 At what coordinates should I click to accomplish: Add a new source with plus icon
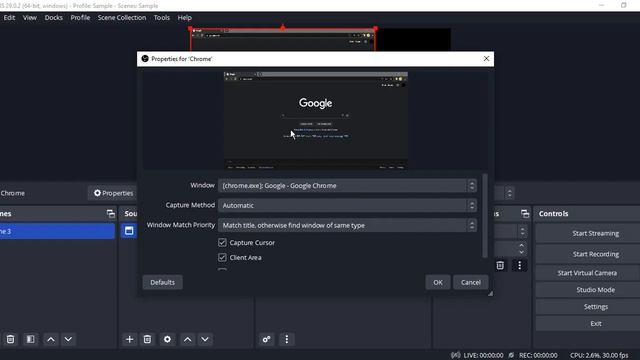[x=129, y=339]
